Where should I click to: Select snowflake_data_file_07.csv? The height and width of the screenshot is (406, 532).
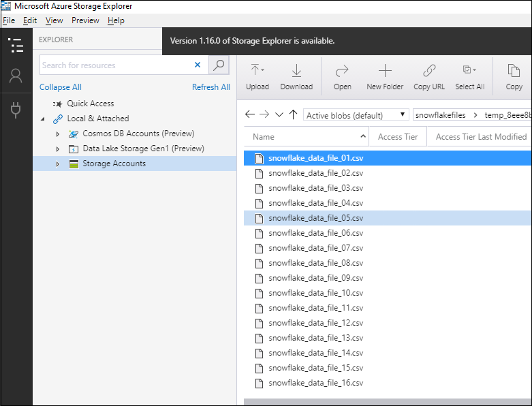coord(388,248)
